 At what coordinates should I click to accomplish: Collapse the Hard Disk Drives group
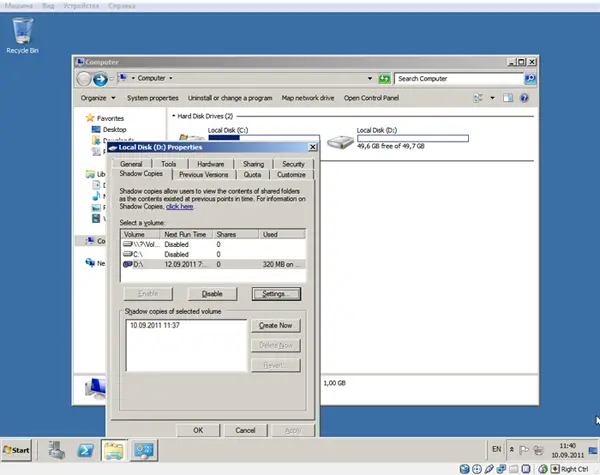point(173,116)
